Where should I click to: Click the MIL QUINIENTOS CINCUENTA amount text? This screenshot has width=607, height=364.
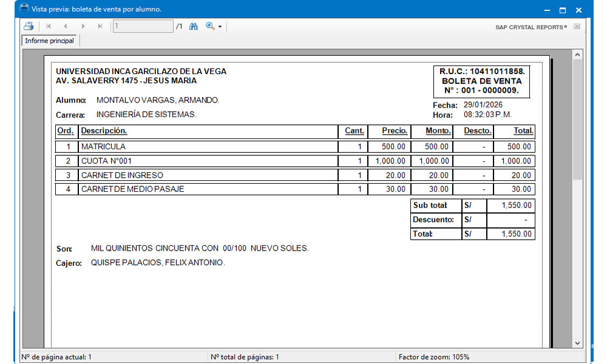[200, 248]
